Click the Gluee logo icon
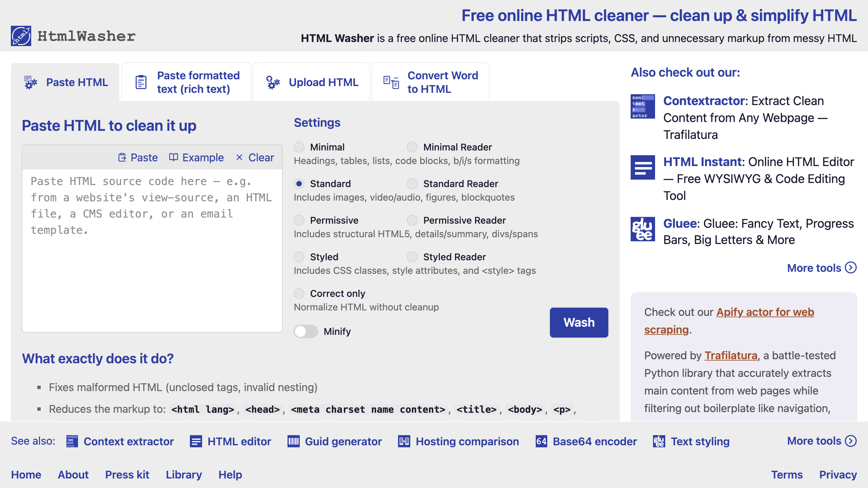Image resolution: width=868 pixels, height=488 pixels. (643, 229)
